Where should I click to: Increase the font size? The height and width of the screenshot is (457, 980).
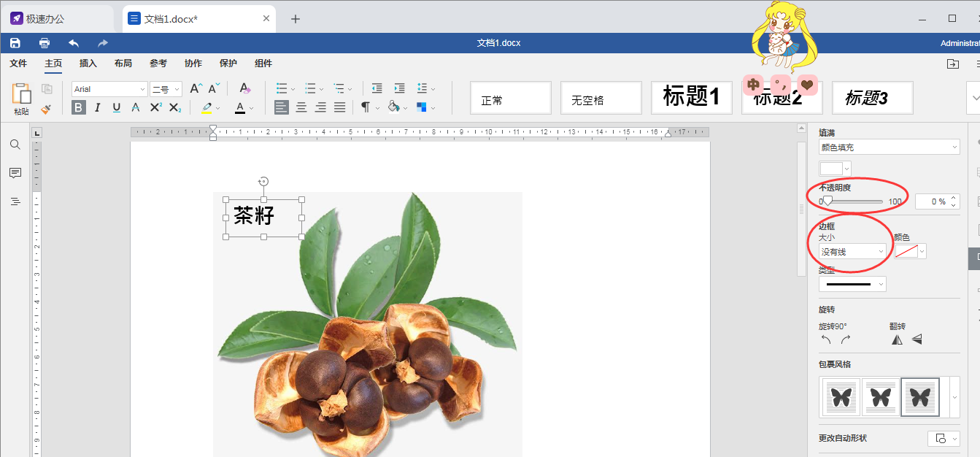[x=196, y=88]
